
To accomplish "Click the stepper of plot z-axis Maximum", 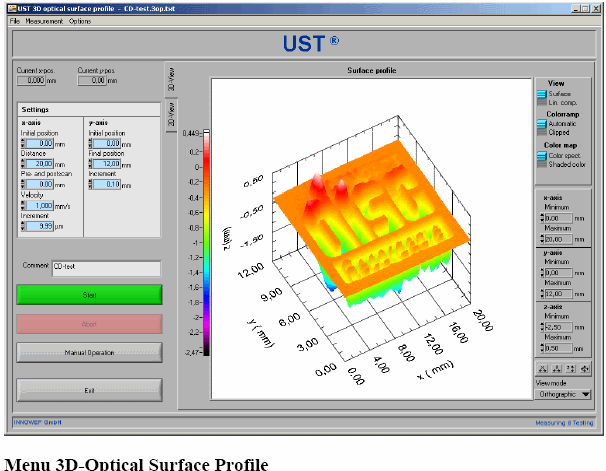I will [x=542, y=348].
